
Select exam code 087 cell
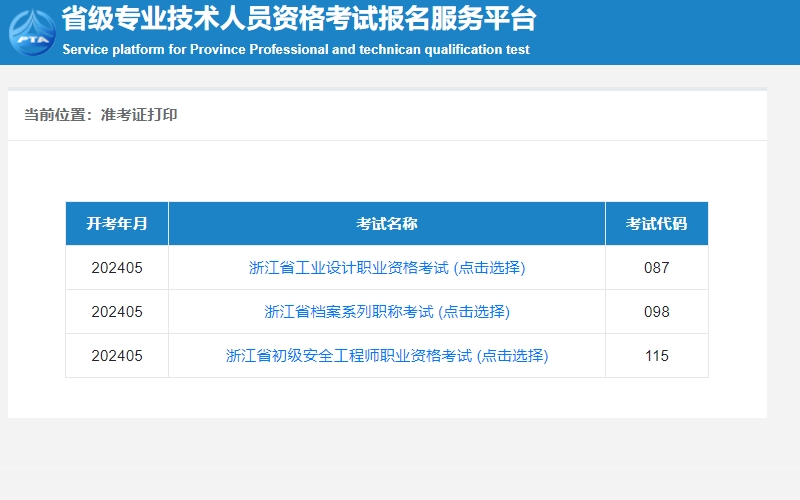point(657,268)
